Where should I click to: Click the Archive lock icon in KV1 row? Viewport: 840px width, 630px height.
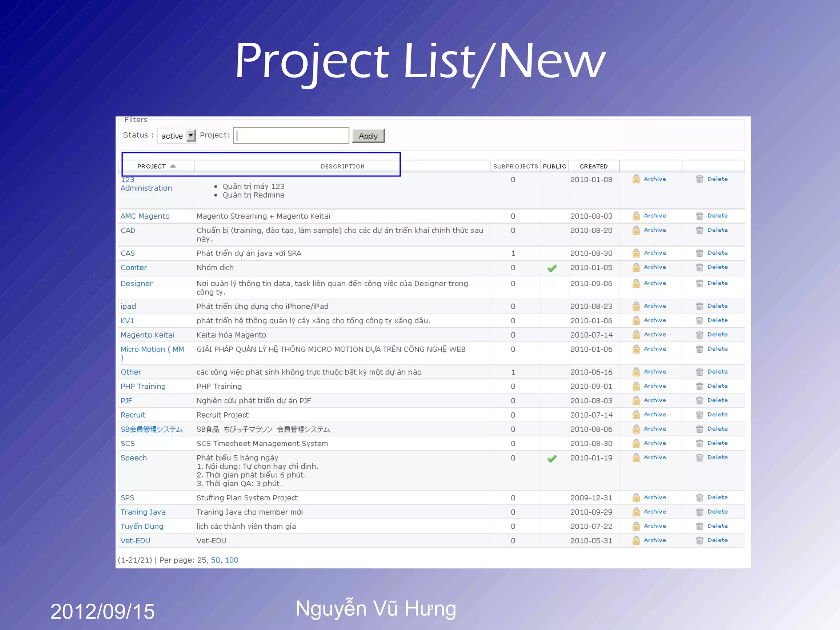pyautogui.click(x=636, y=320)
